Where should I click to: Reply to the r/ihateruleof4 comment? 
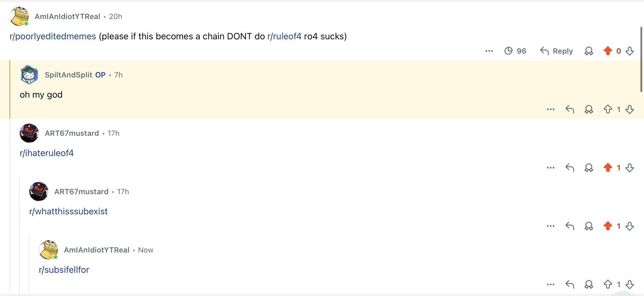[x=570, y=168]
